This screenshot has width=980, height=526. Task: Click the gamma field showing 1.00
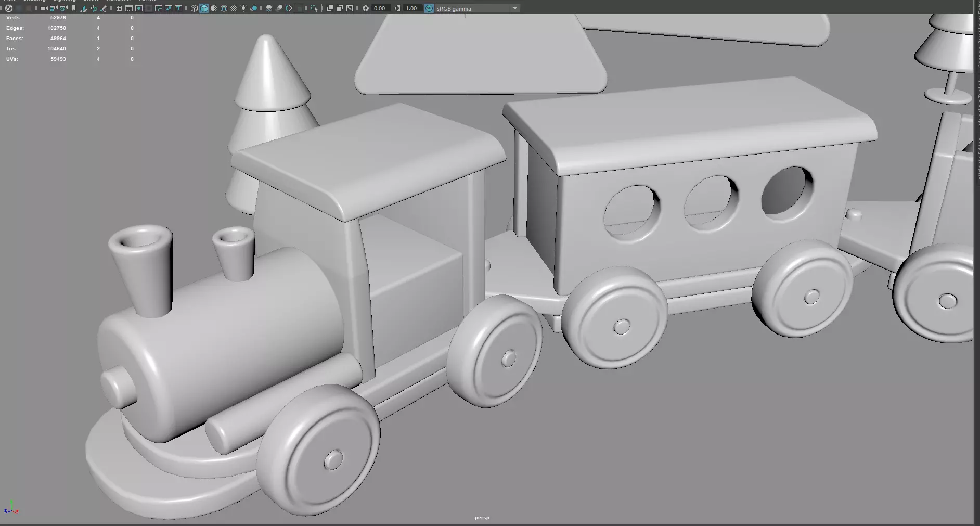pos(412,8)
